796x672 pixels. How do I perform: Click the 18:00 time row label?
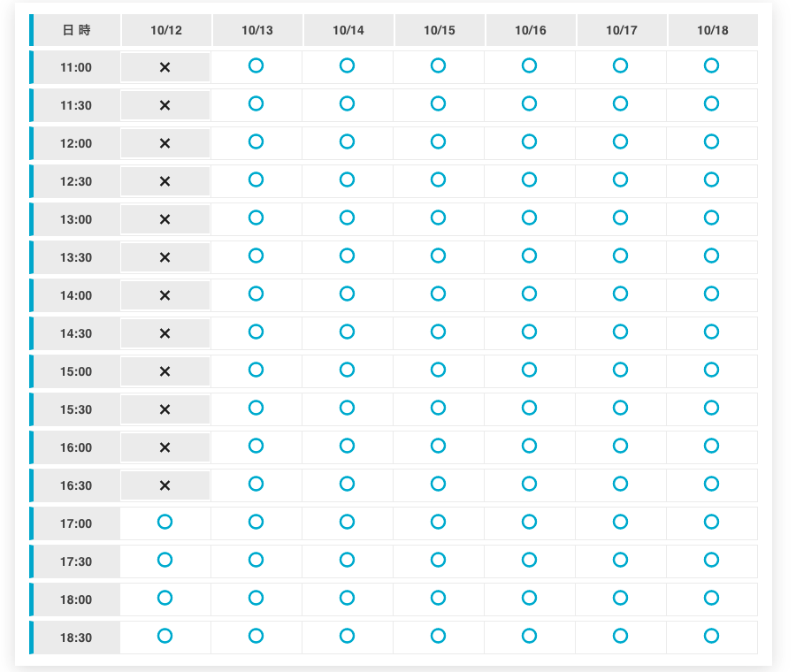tap(77, 599)
